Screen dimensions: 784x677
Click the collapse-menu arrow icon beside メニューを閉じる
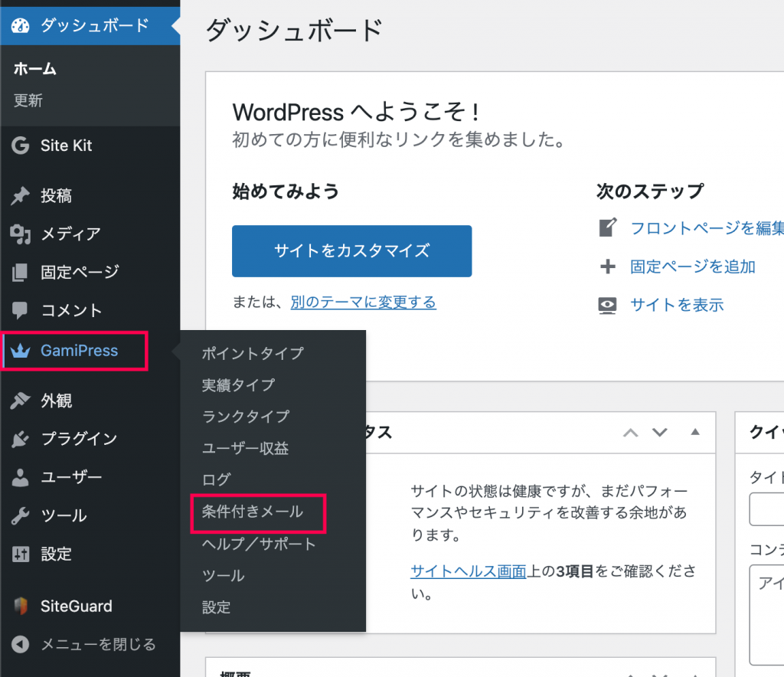[21, 645]
